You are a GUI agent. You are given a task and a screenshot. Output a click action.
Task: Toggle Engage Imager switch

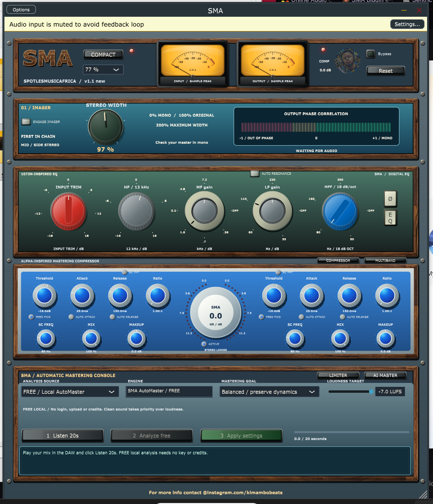point(26,122)
